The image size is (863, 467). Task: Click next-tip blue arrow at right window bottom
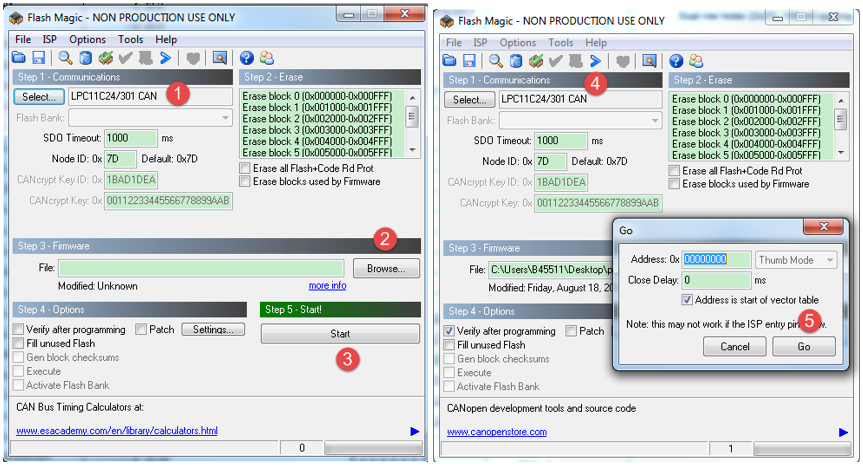(x=843, y=432)
